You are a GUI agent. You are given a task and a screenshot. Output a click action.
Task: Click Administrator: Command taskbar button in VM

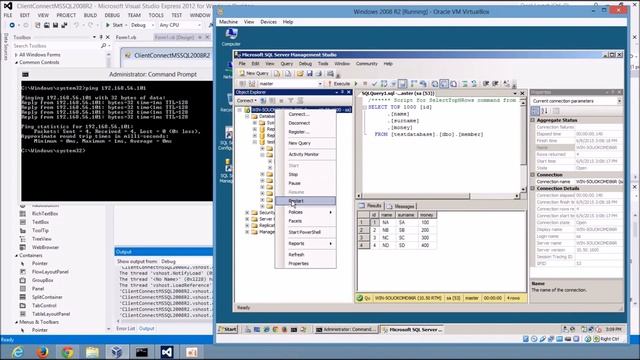pyautogui.click(x=346, y=329)
